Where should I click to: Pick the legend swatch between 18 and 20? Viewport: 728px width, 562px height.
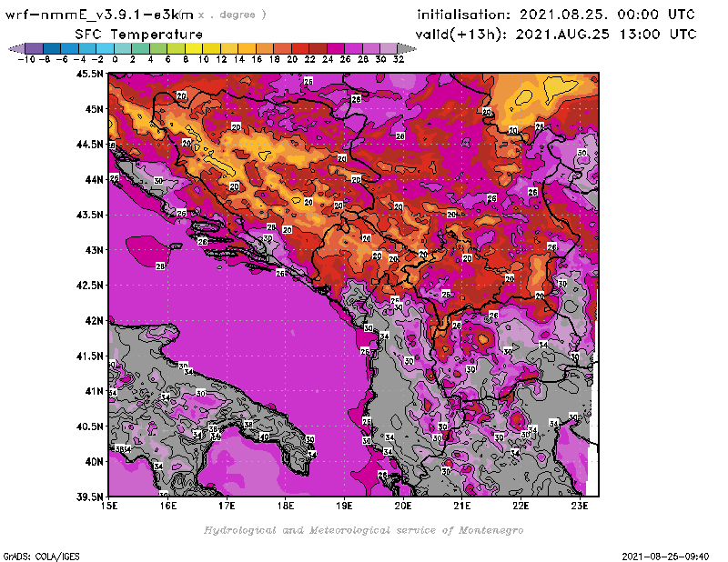click(x=282, y=48)
